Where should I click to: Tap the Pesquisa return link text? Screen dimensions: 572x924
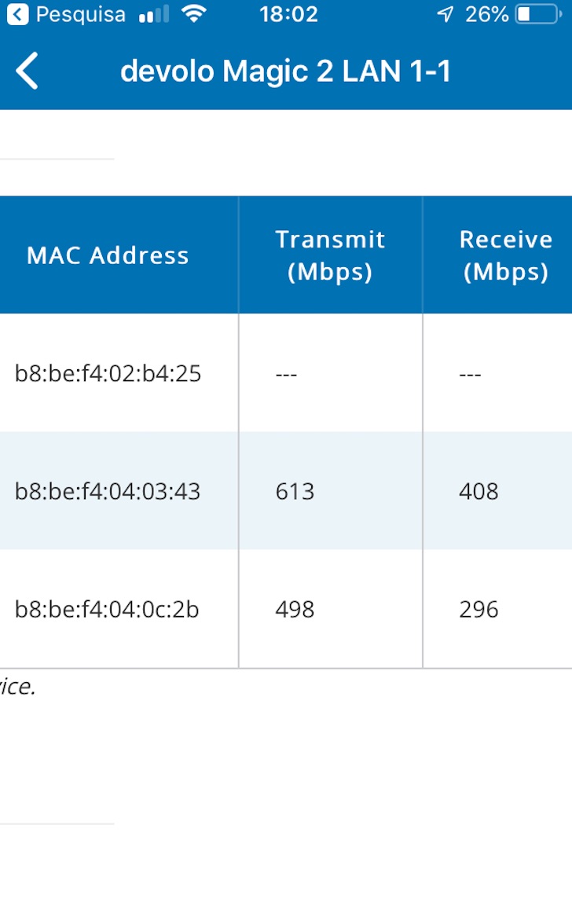click(x=80, y=14)
